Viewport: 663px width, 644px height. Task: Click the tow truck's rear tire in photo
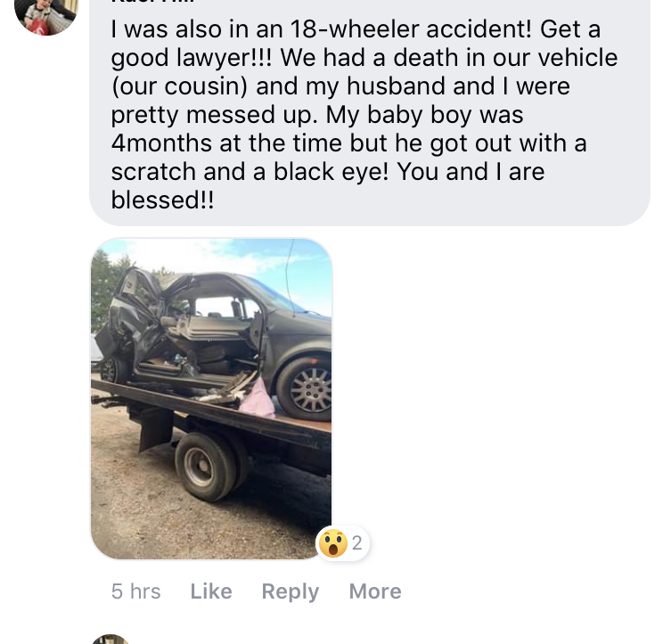click(206, 466)
